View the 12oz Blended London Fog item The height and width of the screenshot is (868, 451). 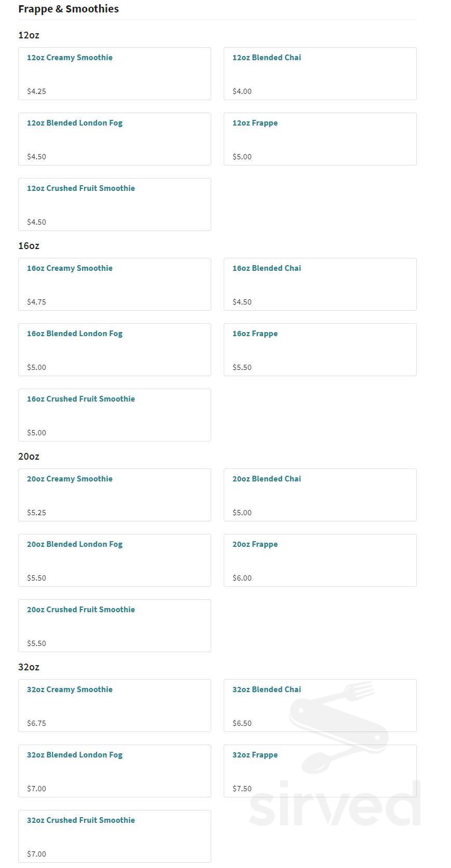coord(75,123)
